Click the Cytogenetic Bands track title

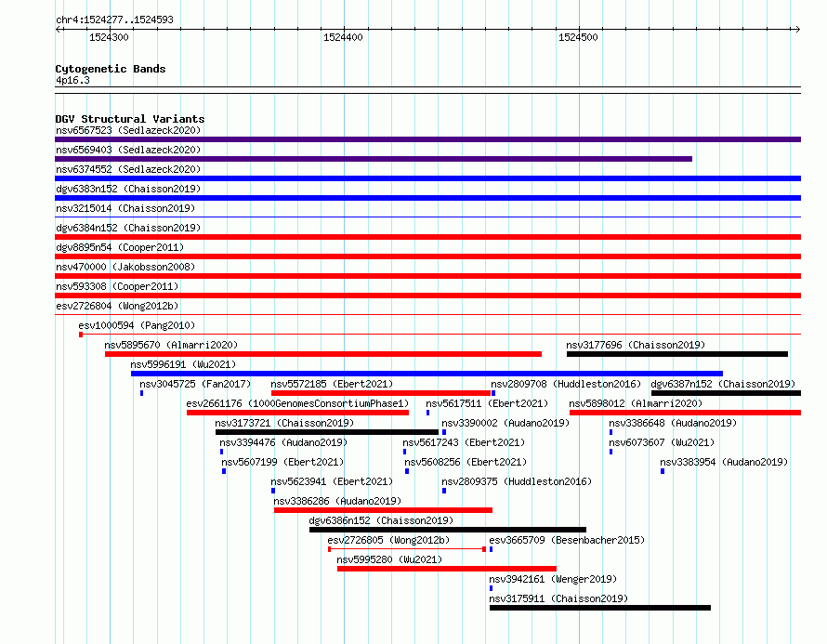tap(111, 69)
